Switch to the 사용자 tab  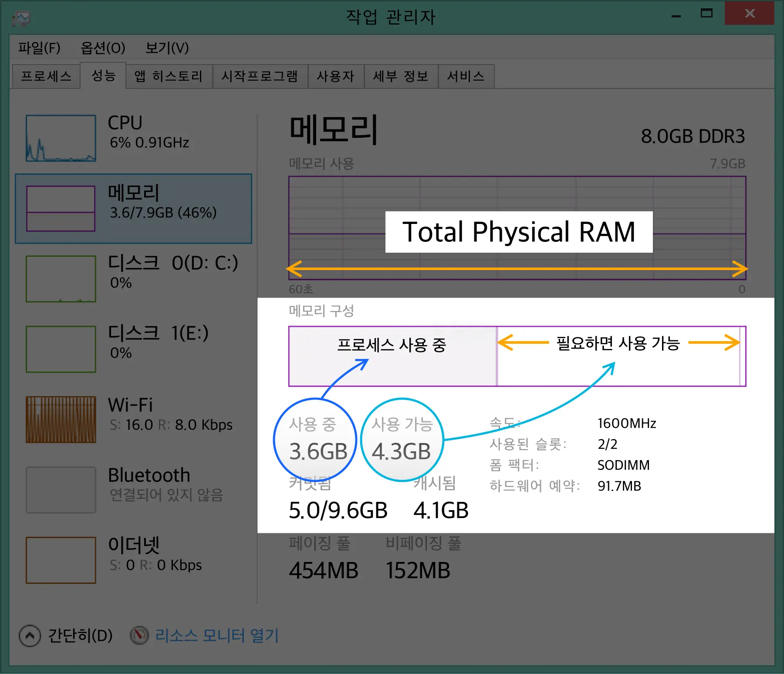tap(335, 76)
